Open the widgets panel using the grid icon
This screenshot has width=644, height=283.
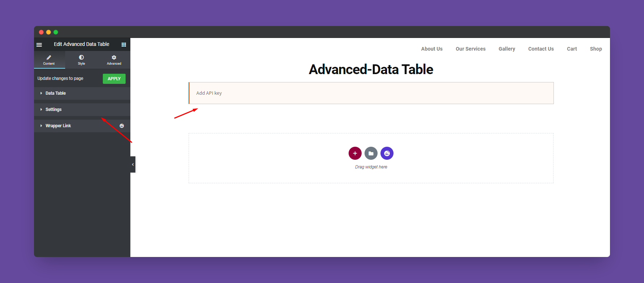pos(123,44)
